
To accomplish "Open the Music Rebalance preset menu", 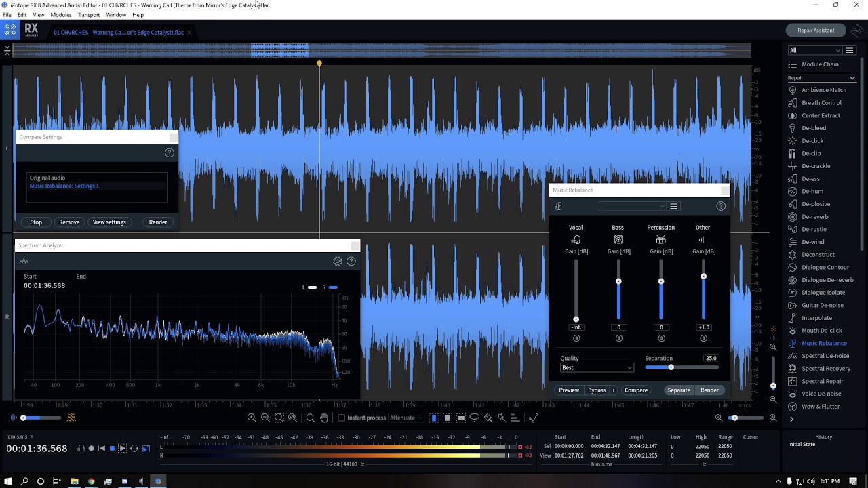I will click(673, 206).
